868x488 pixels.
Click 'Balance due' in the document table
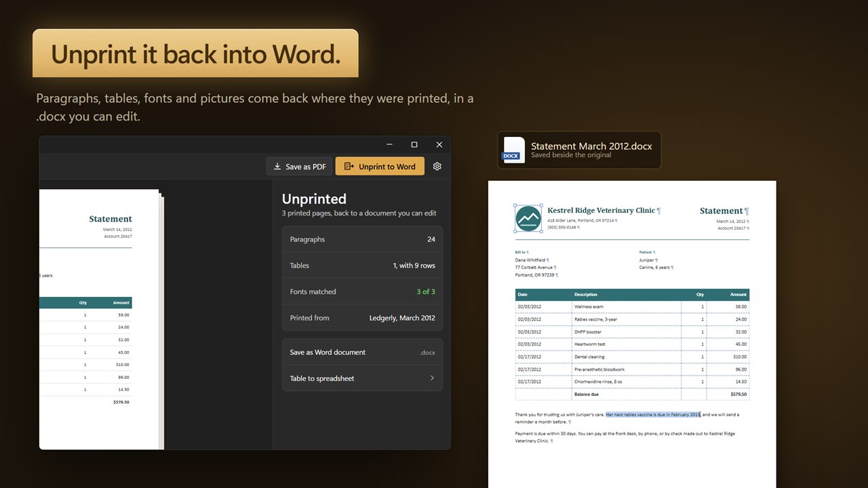(x=587, y=394)
